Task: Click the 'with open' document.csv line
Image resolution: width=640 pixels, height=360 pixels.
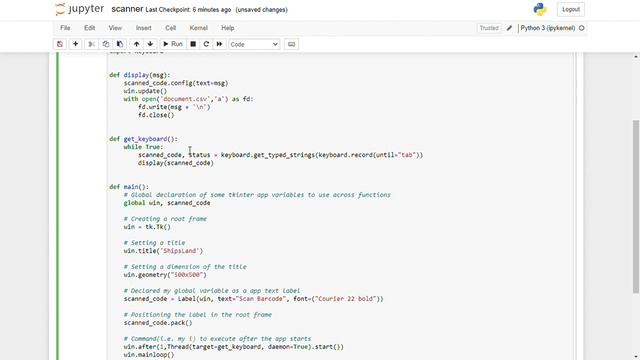Action: tap(188, 99)
